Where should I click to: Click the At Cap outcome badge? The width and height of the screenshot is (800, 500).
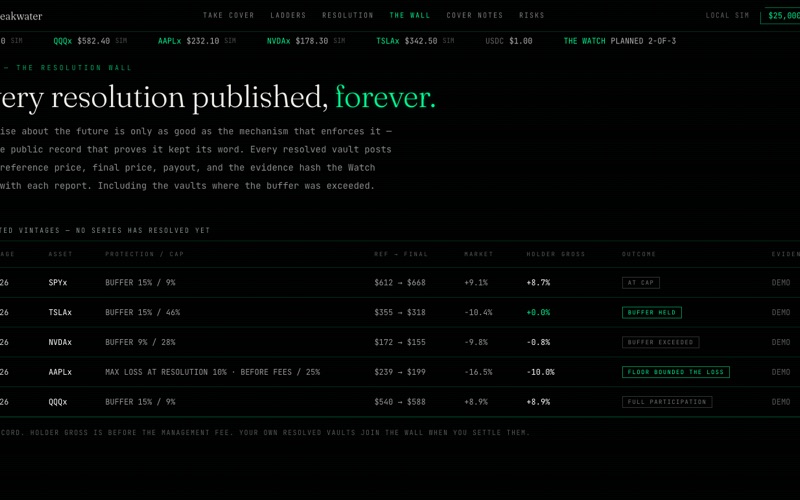click(x=641, y=283)
